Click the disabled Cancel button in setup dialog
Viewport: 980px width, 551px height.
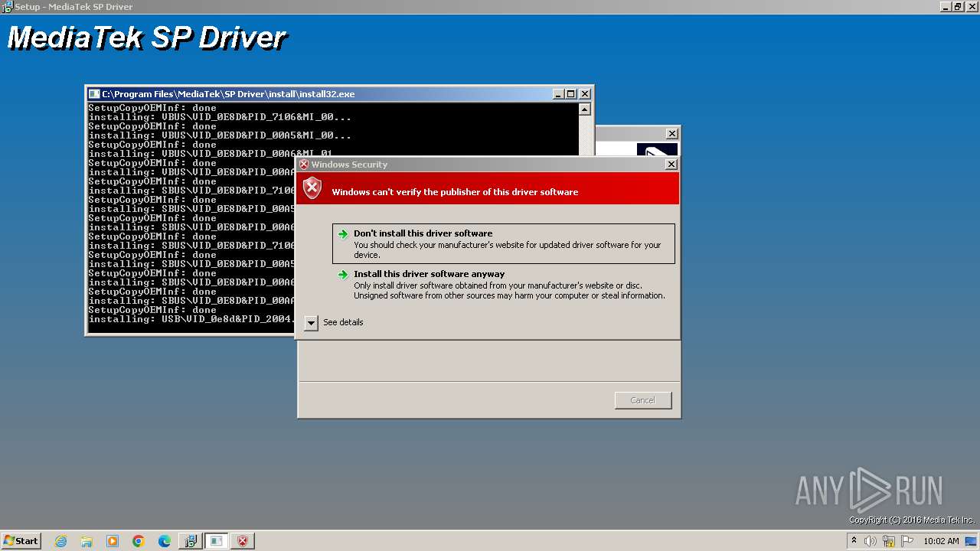coord(643,400)
